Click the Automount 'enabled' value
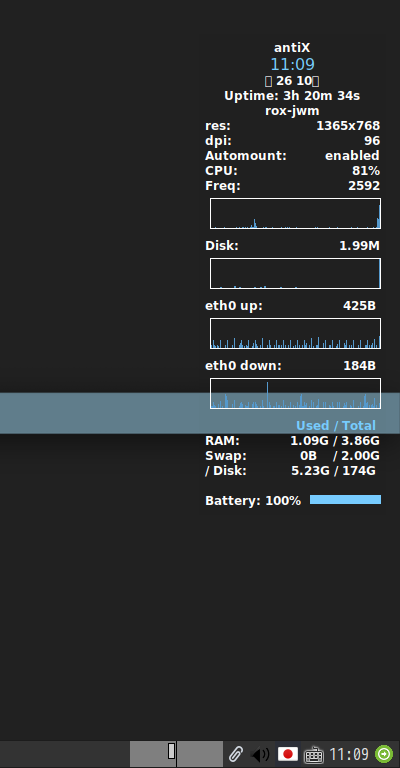Screen dimensions: 400x768 tap(353, 156)
